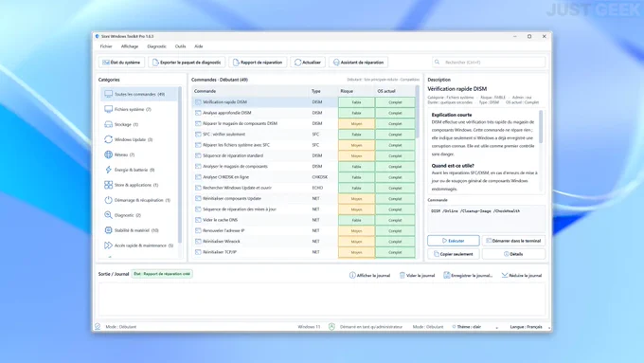Click 'Réinitialiser Winsock' row icon
Image resolution: width=644 pixels, height=363 pixels.
point(198,242)
